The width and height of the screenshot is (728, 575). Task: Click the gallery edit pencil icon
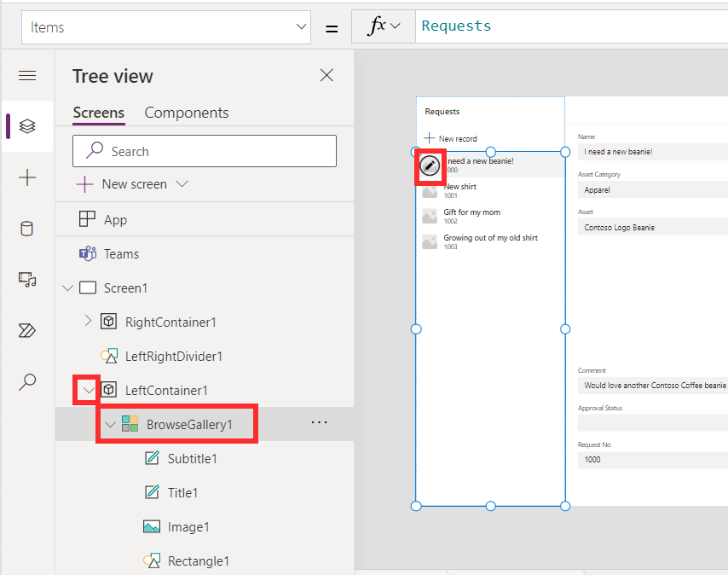coord(430,166)
